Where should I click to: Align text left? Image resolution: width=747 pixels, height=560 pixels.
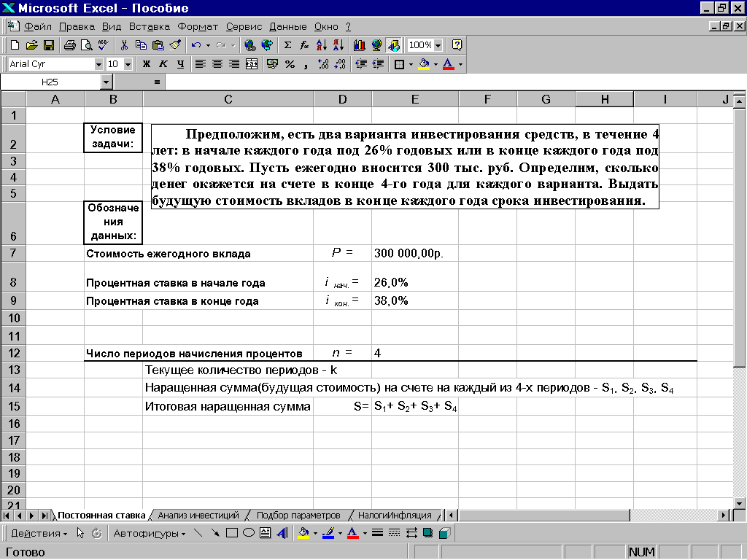[201, 64]
